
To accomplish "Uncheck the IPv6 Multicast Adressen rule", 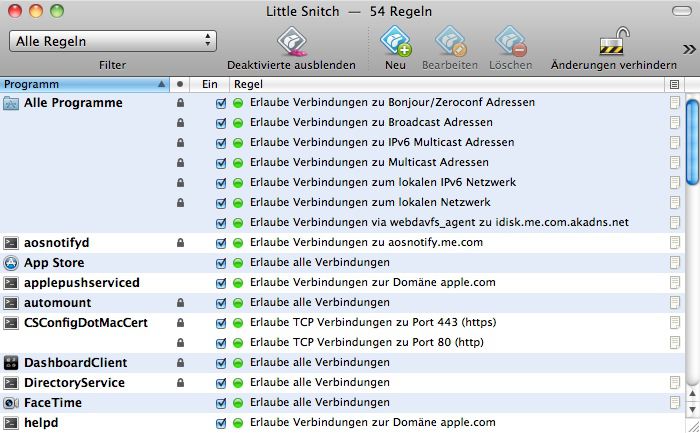I will click(221, 143).
